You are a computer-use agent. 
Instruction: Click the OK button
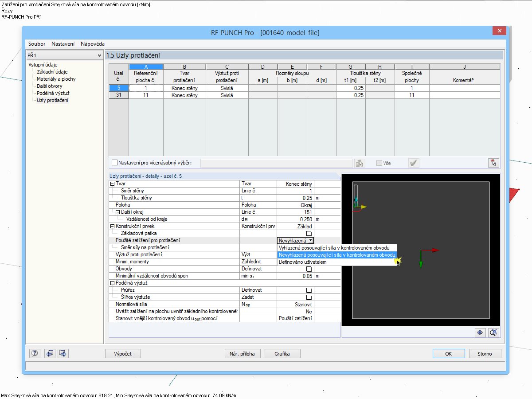pos(448,353)
